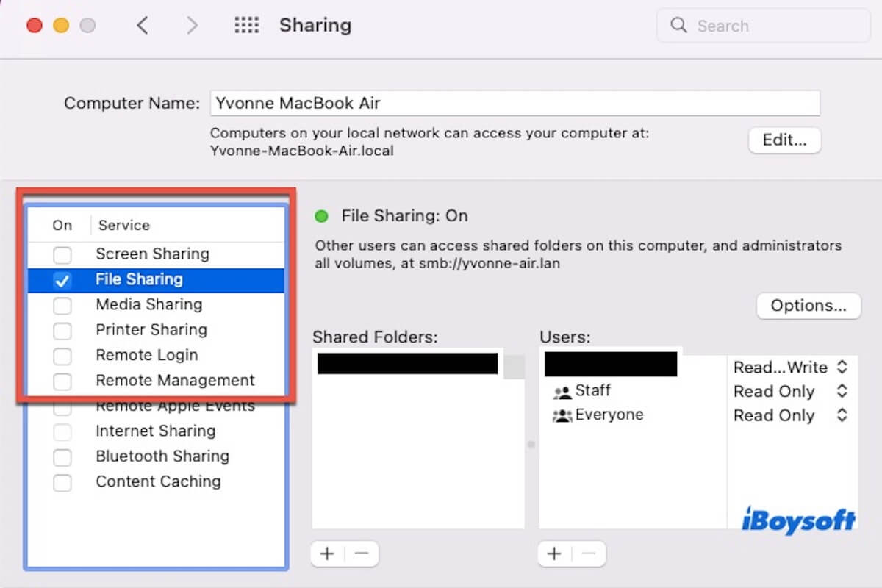Add a shared folder with plus button
Image resolution: width=882 pixels, height=588 pixels.
[327, 553]
